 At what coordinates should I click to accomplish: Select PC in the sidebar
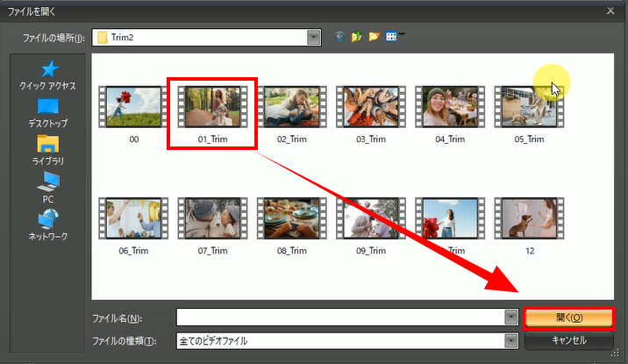pyautogui.click(x=47, y=187)
